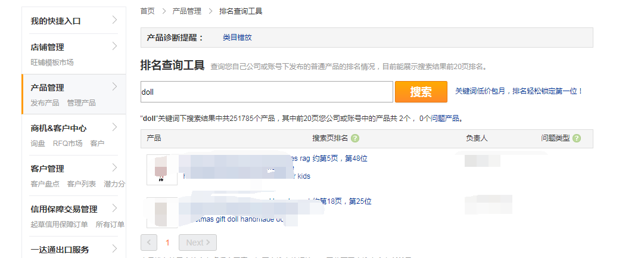Click the help icon next to 搜索页排名
Image resolution: width=644 pixels, height=258 pixels.
(355, 138)
